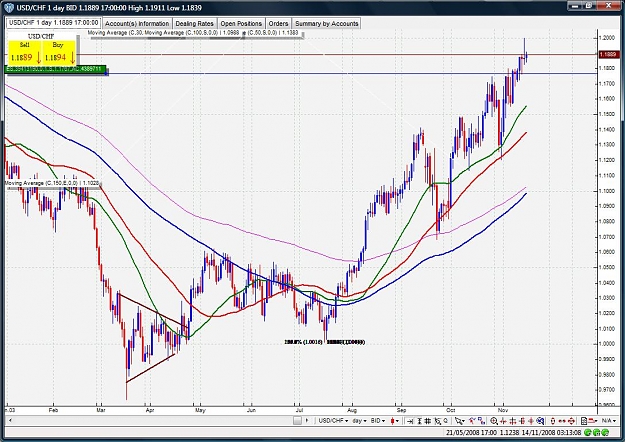The width and height of the screenshot is (625, 442).
Task: Click the chart scrollbar right arrow
Action: pyautogui.click(x=307, y=420)
